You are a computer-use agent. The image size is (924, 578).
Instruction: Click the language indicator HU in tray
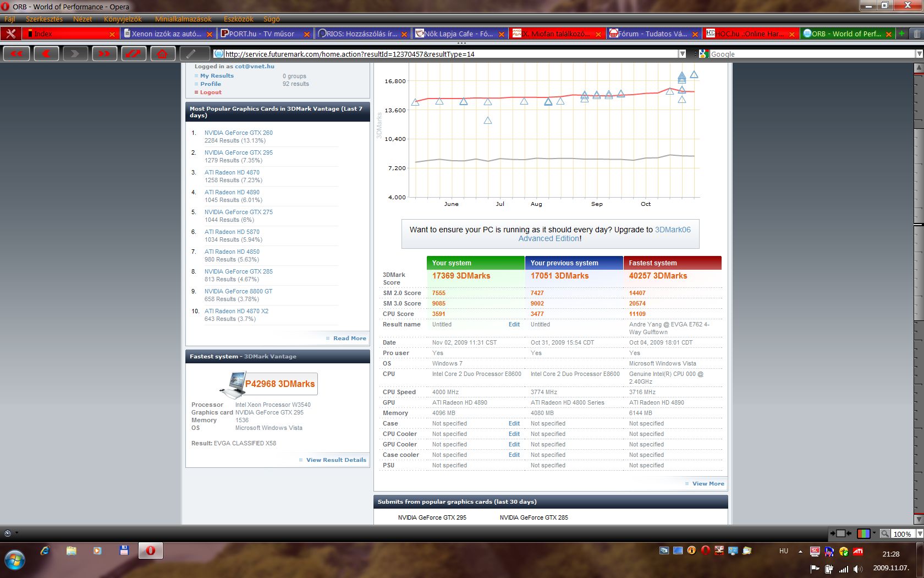(784, 551)
